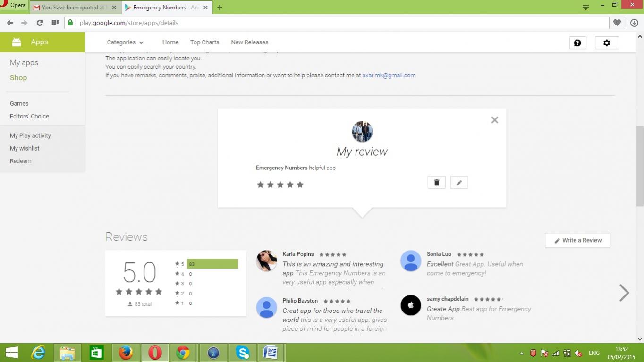The width and height of the screenshot is (644, 362).
Task: Click the page vertical scrollbar thumb
Action: click(x=640, y=166)
